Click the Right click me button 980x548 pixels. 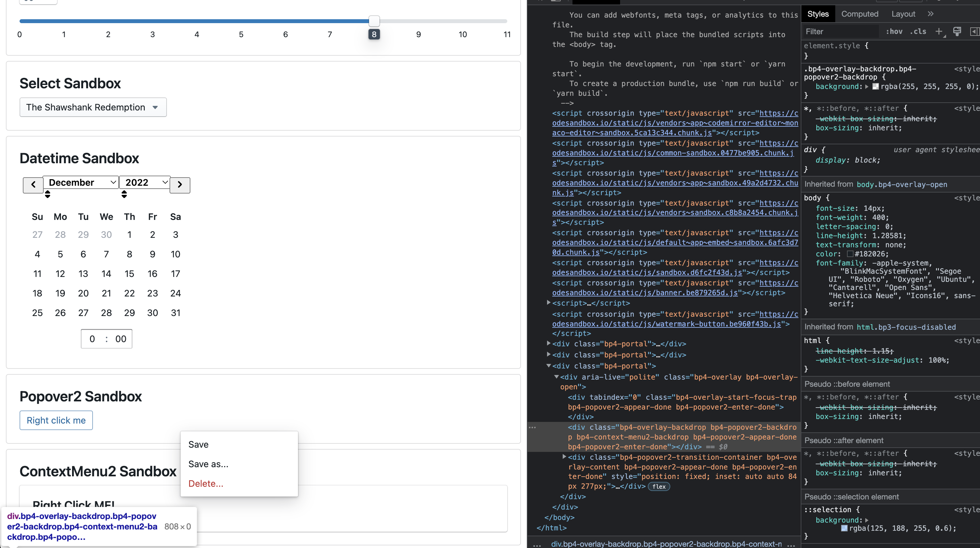56,420
